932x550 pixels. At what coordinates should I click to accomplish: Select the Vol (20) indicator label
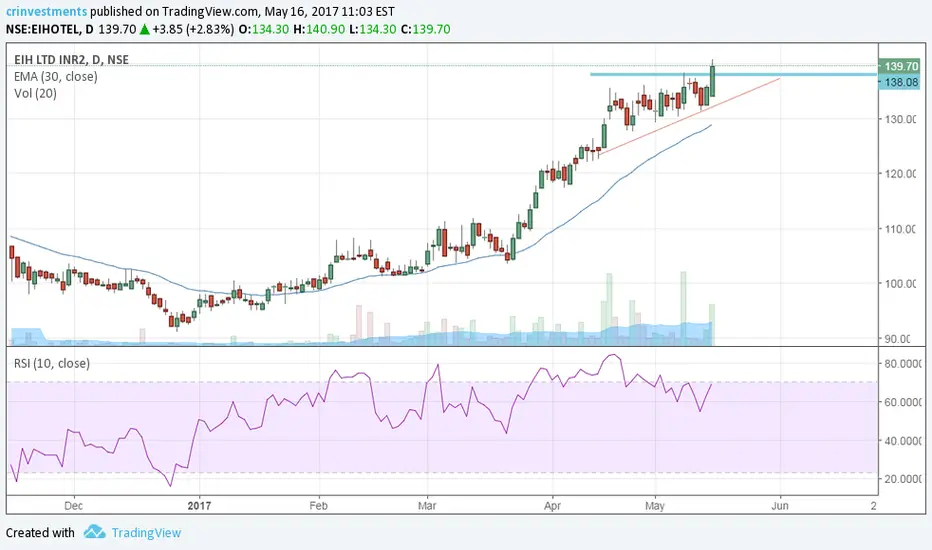tap(36, 93)
